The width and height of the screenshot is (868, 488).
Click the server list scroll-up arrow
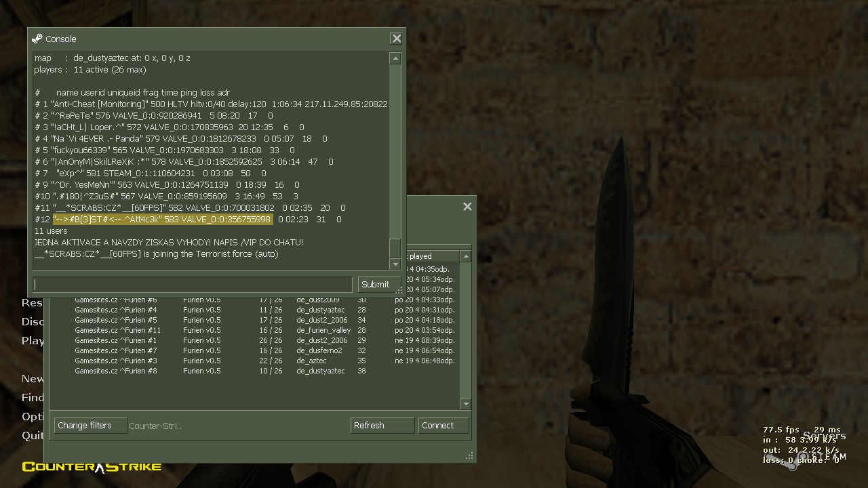465,256
